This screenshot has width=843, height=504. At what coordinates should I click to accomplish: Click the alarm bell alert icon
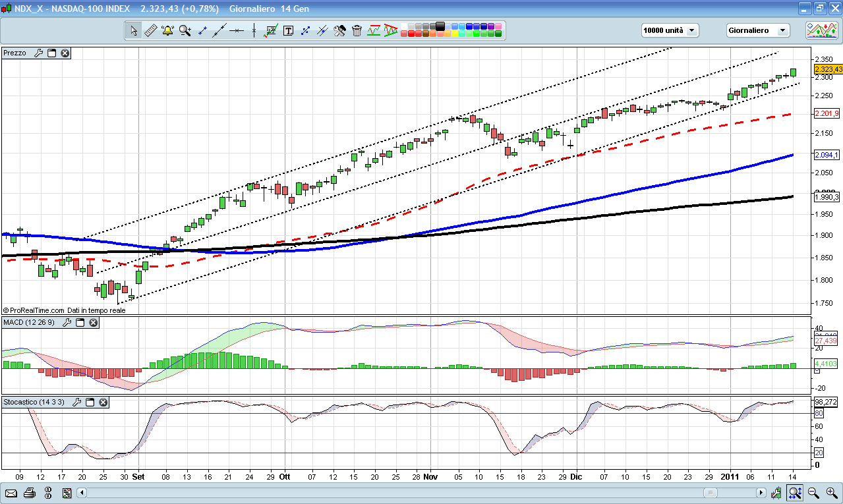(167, 30)
